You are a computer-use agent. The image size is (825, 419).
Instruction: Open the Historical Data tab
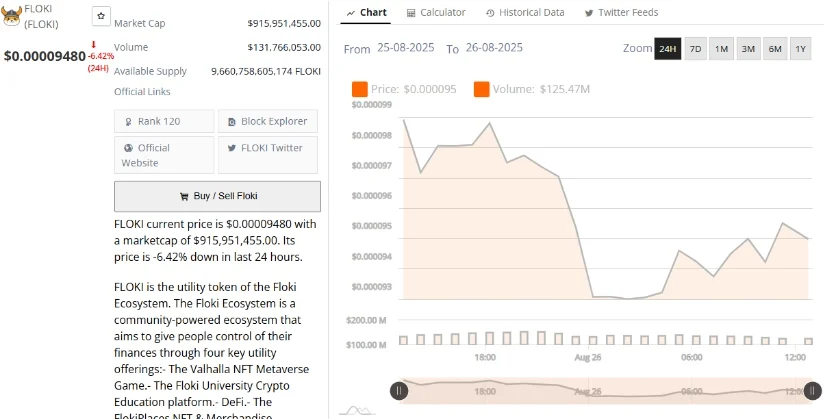[x=526, y=13]
